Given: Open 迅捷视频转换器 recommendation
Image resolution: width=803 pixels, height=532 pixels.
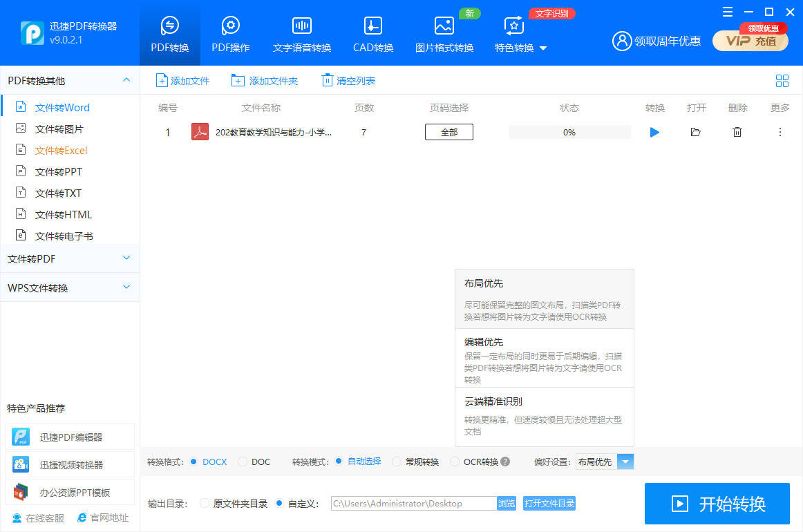Looking at the screenshot, I should coord(70,464).
